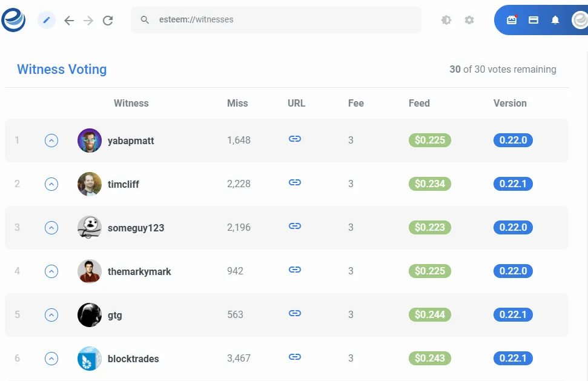Open someguy123's avatar
Image resolution: width=588 pixels, height=381 pixels.
90,227
